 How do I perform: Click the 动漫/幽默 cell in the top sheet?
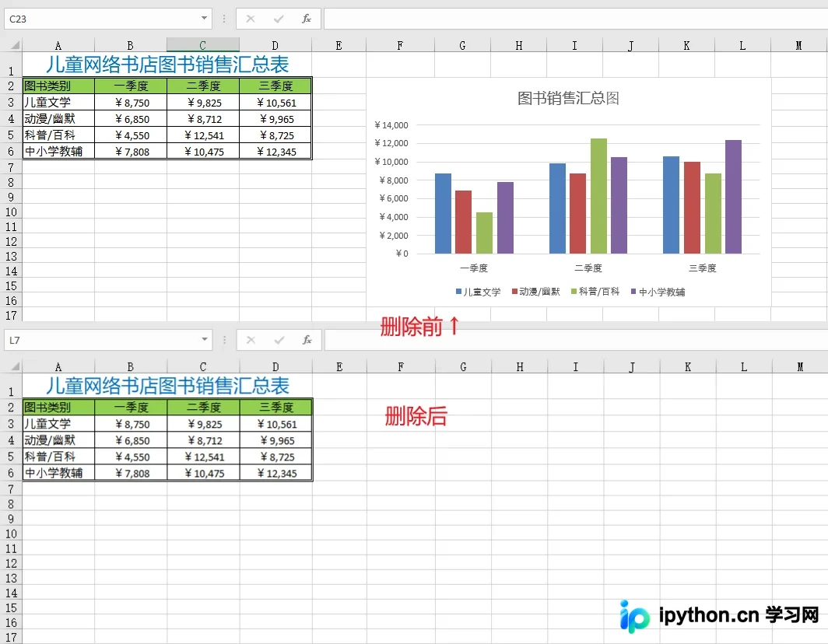(58, 119)
